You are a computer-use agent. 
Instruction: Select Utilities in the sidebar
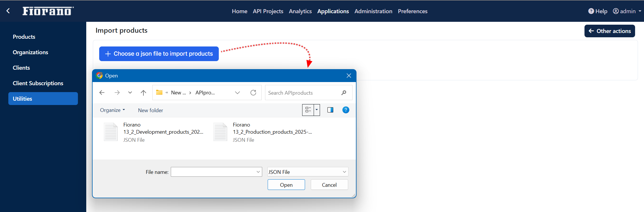pos(43,98)
